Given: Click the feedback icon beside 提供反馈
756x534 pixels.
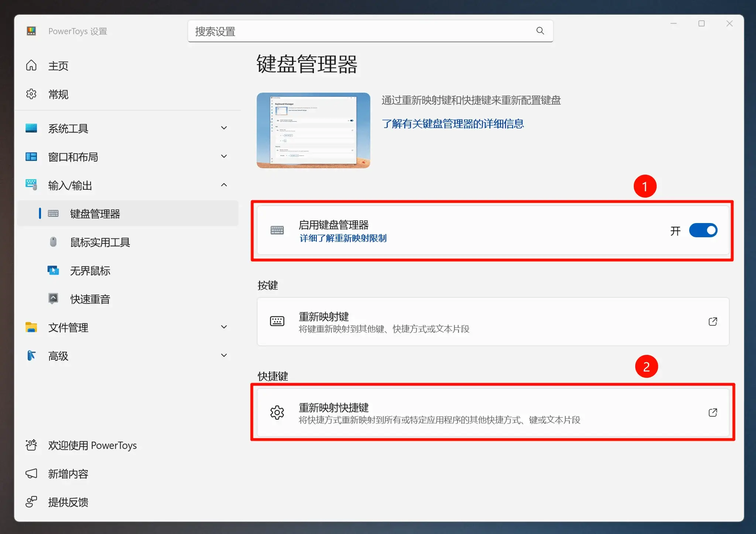Looking at the screenshot, I should [31, 502].
